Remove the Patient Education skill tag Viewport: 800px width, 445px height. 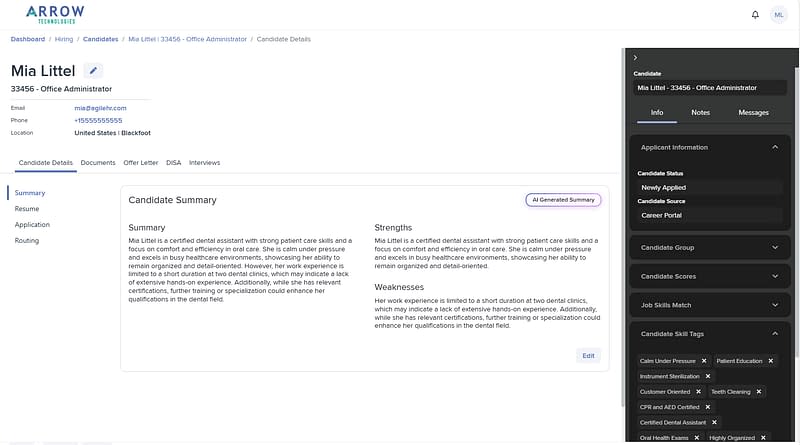tap(771, 361)
